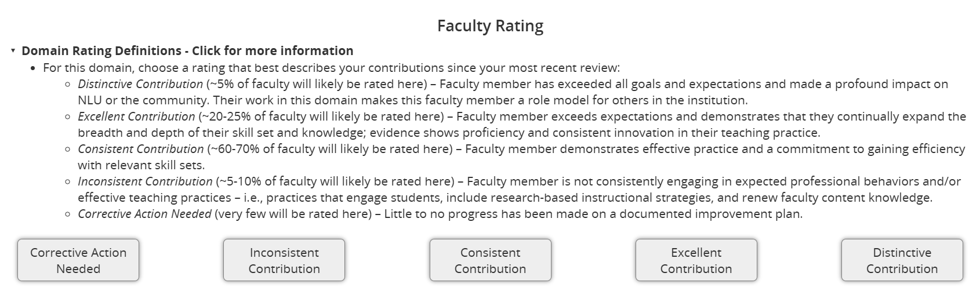The image size is (980, 291).
Task: Choose the Inconsistent Contribution rating button
Action: click(x=284, y=260)
